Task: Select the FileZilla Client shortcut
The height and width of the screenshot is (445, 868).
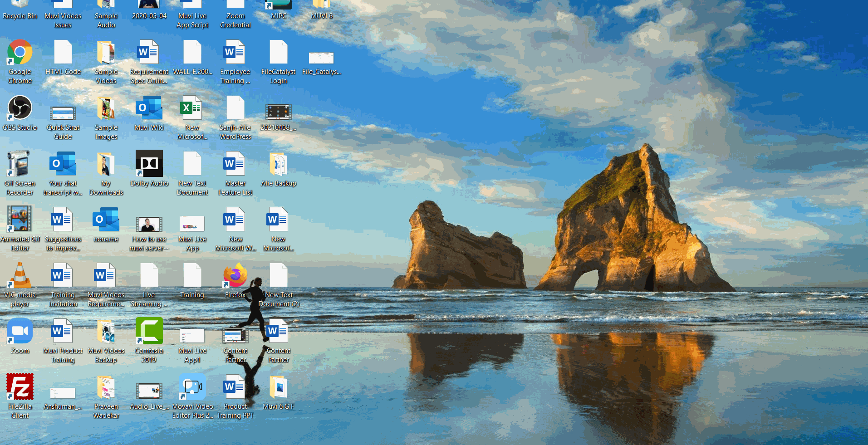Action: tap(20, 396)
